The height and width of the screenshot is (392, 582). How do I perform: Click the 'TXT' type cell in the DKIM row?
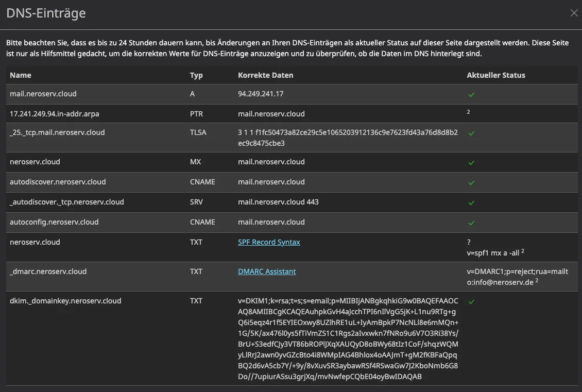click(x=196, y=301)
